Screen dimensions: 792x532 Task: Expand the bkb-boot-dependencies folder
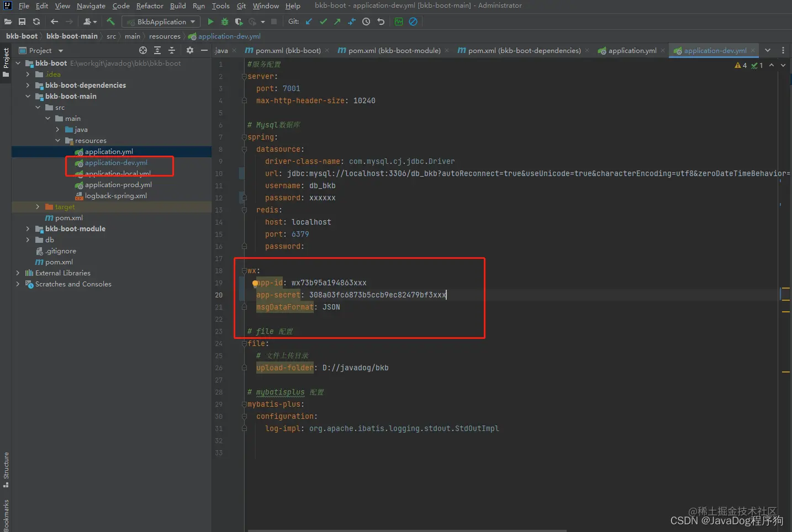click(28, 85)
